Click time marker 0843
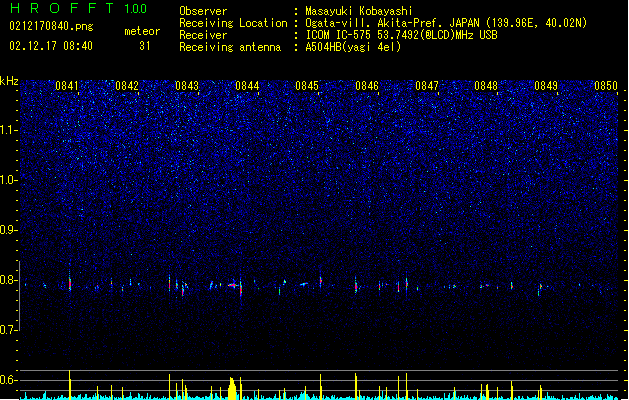This screenshot has height=400, width=629. [187, 86]
